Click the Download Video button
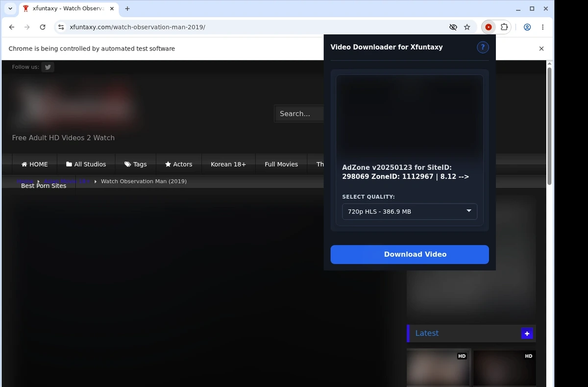Screen dimensions: 588x387 [410, 254]
